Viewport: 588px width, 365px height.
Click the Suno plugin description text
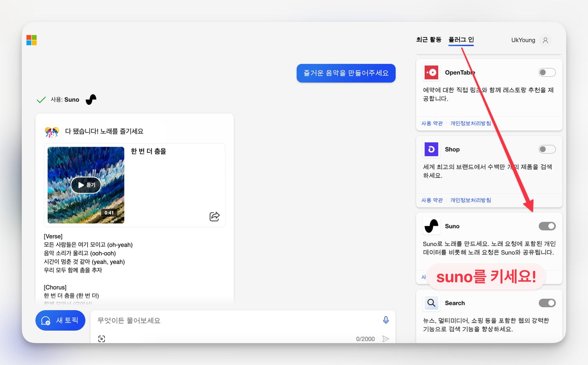489,248
